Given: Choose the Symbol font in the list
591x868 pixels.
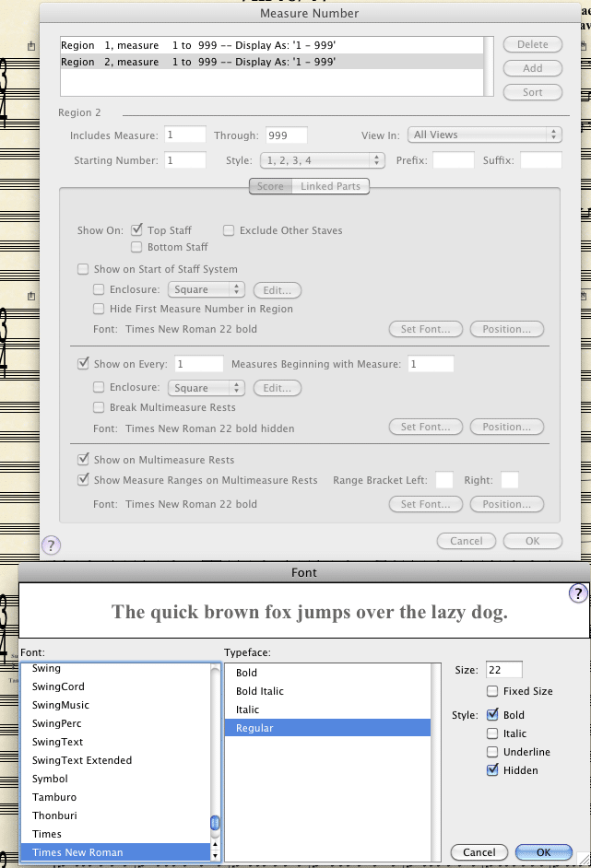Looking at the screenshot, I should (50, 779).
